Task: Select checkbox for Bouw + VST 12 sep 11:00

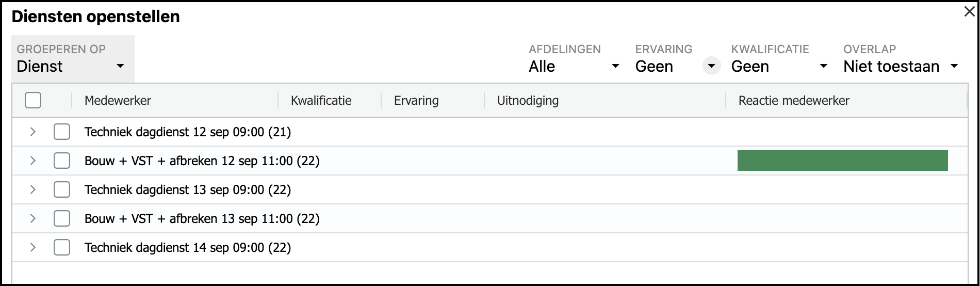Action: click(62, 161)
